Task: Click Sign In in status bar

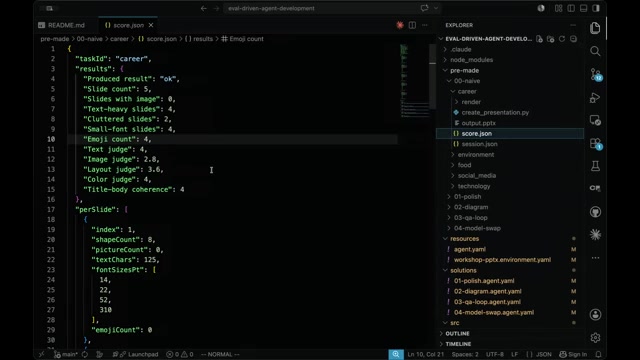Action: point(573,354)
